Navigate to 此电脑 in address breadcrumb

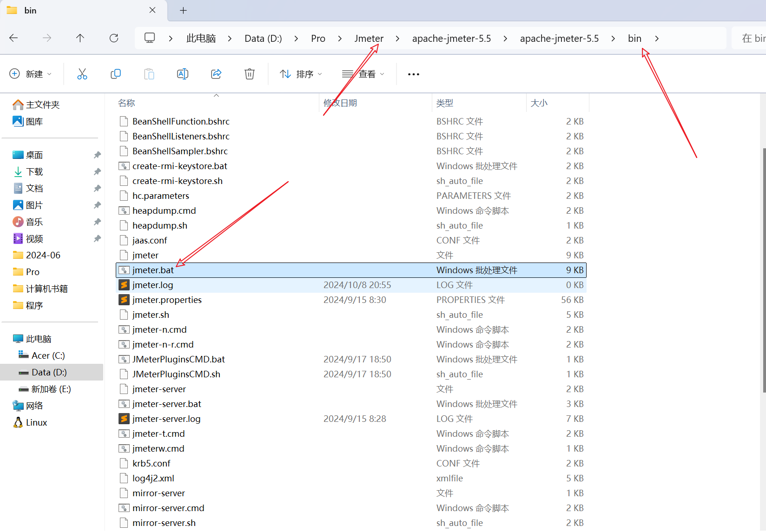pyautogui.click(x=201, y=39)
